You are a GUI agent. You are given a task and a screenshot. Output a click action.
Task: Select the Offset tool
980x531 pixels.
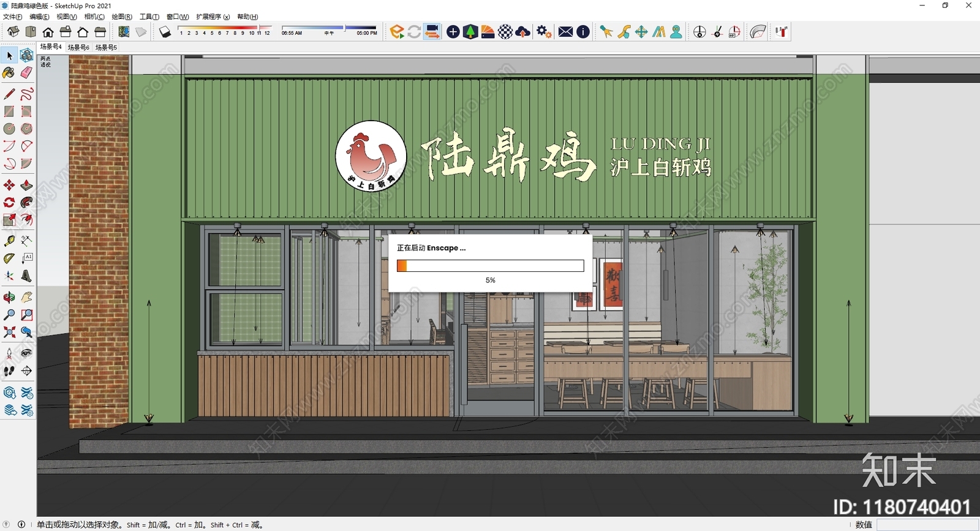[26, 219]
